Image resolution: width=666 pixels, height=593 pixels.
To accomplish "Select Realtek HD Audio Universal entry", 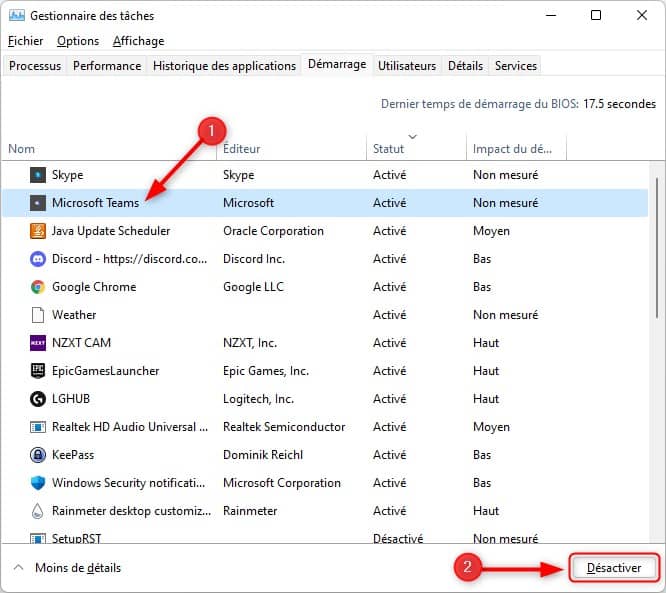I will click(x=130, y=427).
